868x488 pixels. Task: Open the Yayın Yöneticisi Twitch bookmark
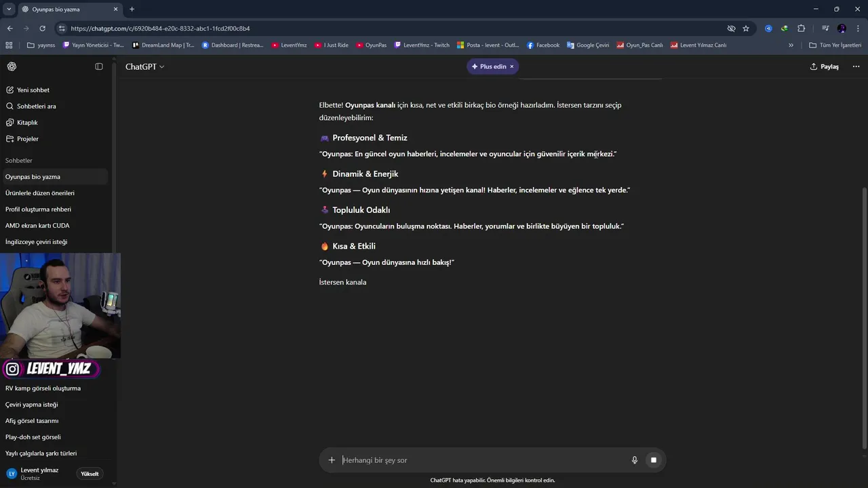pyautogui.click(x=94, y=45)
